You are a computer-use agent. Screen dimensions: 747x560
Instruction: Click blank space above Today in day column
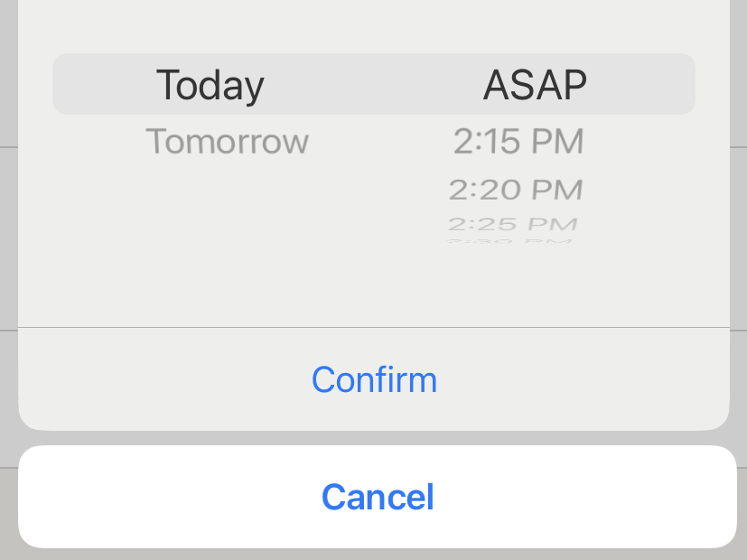(x=210, y=27)
